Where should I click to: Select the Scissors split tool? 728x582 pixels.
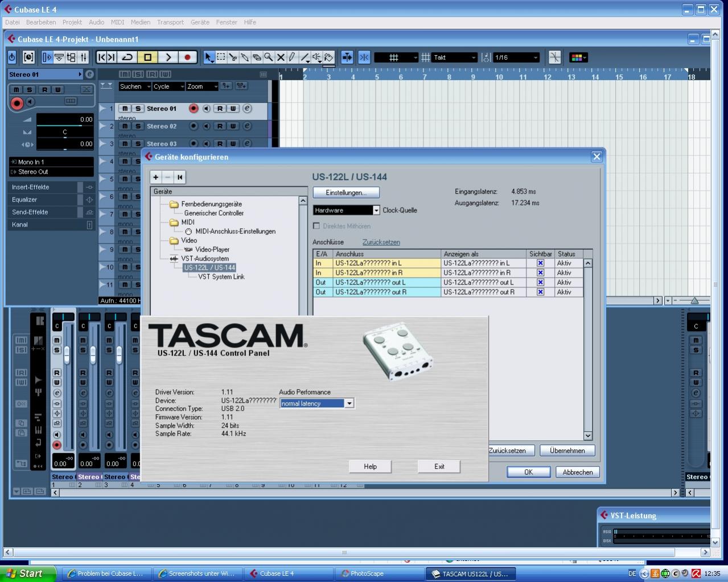coord(233,57)
